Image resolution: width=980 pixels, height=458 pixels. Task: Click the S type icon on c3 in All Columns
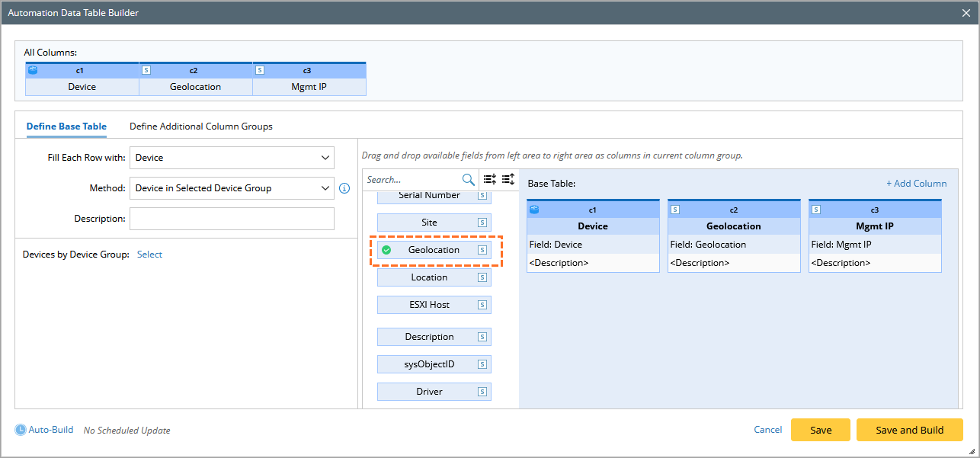(x=260, y=70)
